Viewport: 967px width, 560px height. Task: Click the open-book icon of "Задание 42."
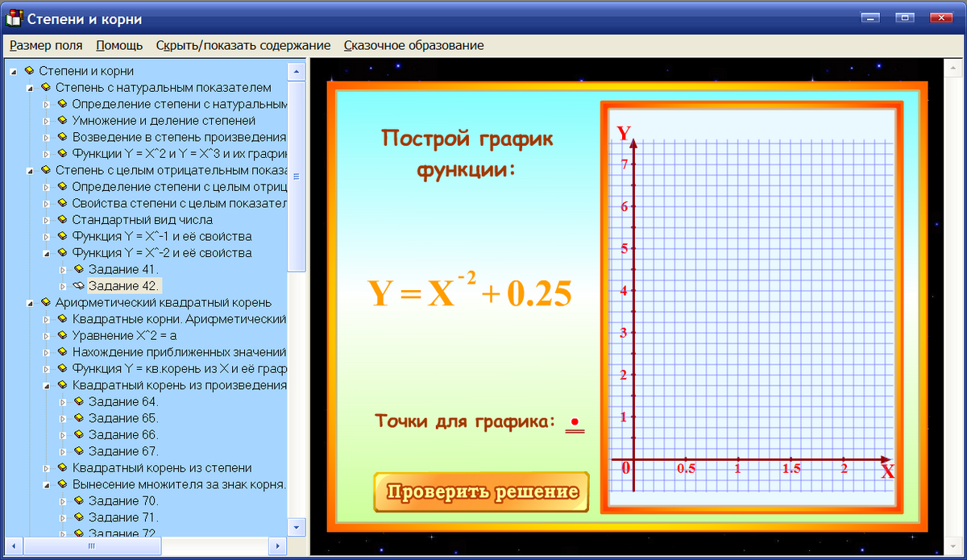pos(78,284)
